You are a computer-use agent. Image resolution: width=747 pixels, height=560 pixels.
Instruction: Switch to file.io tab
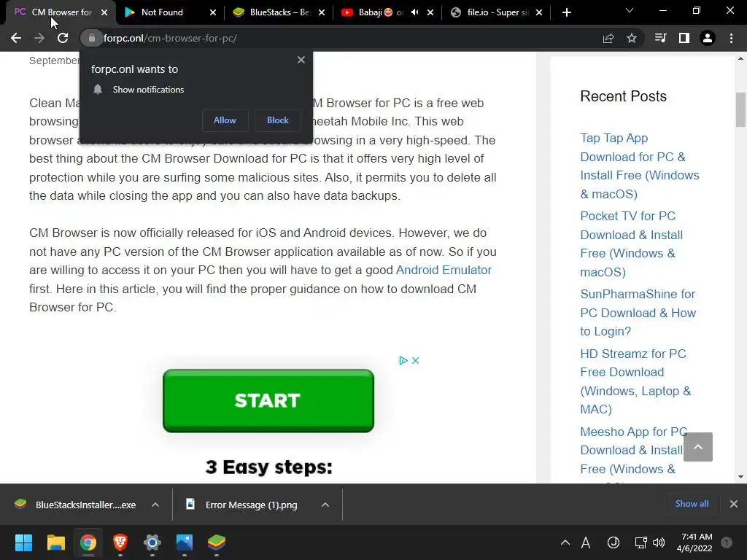click(x=496, y=12)
